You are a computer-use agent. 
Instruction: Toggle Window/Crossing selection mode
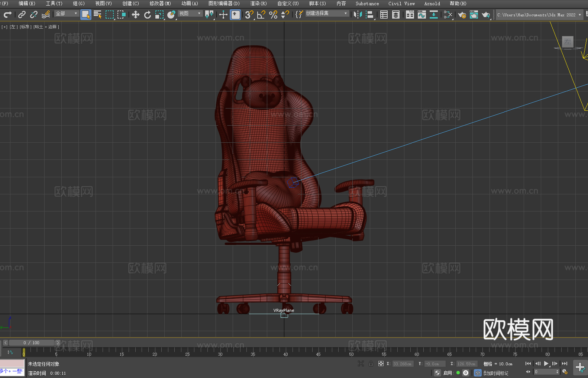click(122, 14)
